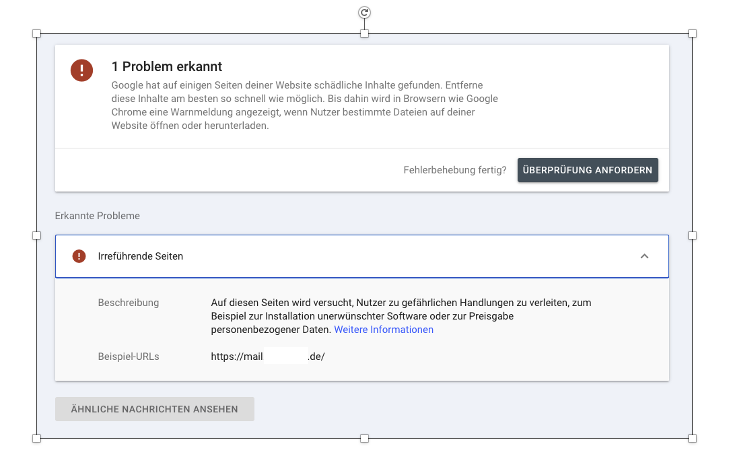Screen dimensions: 738x470
Task: Click the top-center resize handle
Action: coord(364,34)
